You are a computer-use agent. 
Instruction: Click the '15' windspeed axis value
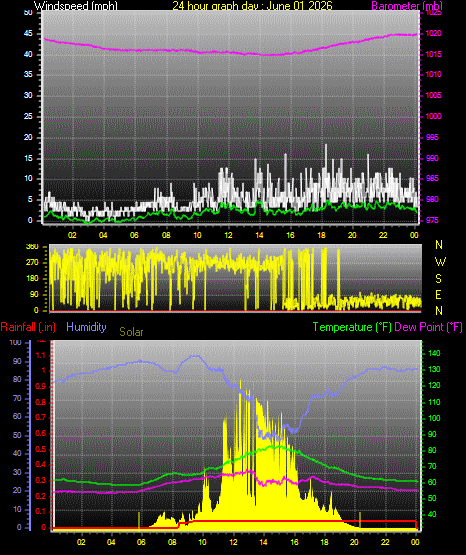pyautogui.click(x=28, y=158)
